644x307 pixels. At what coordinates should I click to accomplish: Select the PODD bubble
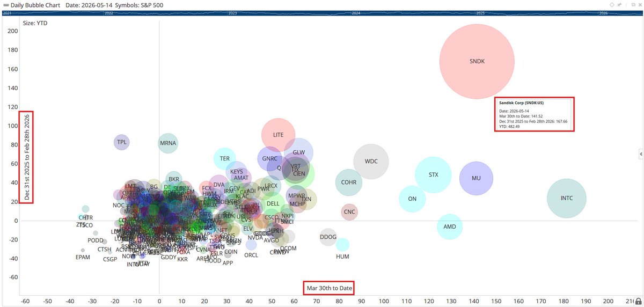(x=96, y=233)
